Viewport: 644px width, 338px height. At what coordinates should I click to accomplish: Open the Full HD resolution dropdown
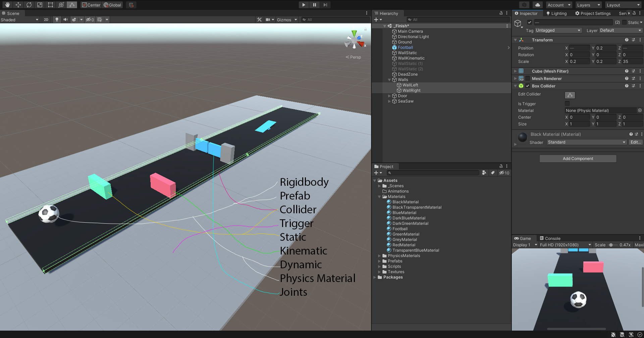[x=566, y=245]
